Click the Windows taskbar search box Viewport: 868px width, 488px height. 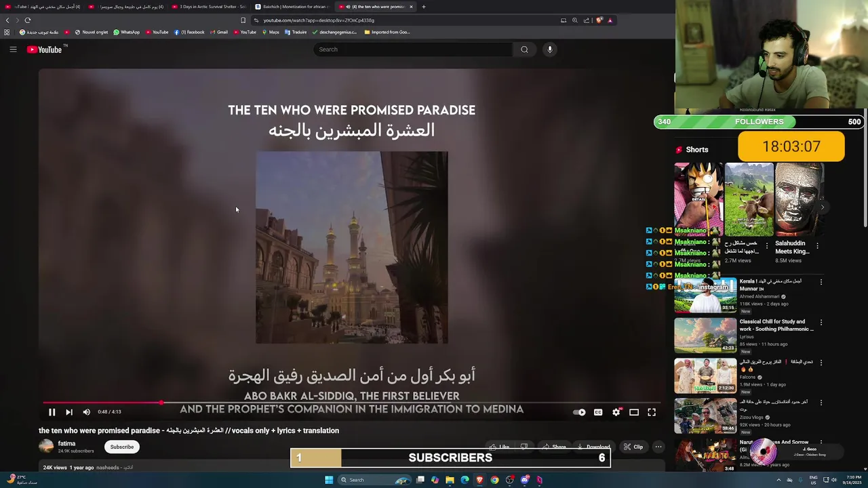point(375,480)
